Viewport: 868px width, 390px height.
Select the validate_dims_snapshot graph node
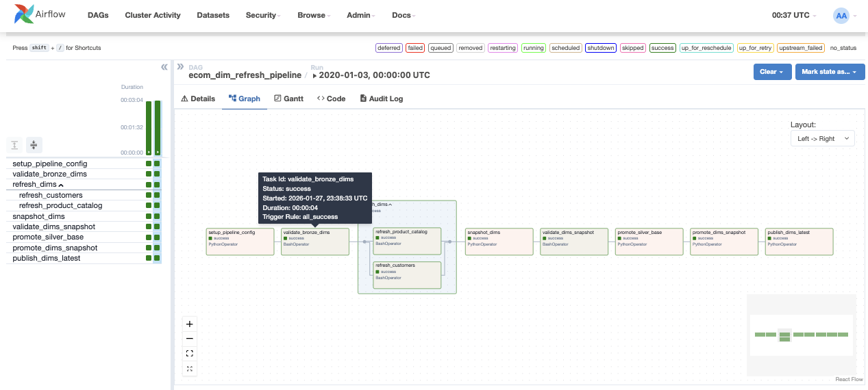[x=574, y=242]
